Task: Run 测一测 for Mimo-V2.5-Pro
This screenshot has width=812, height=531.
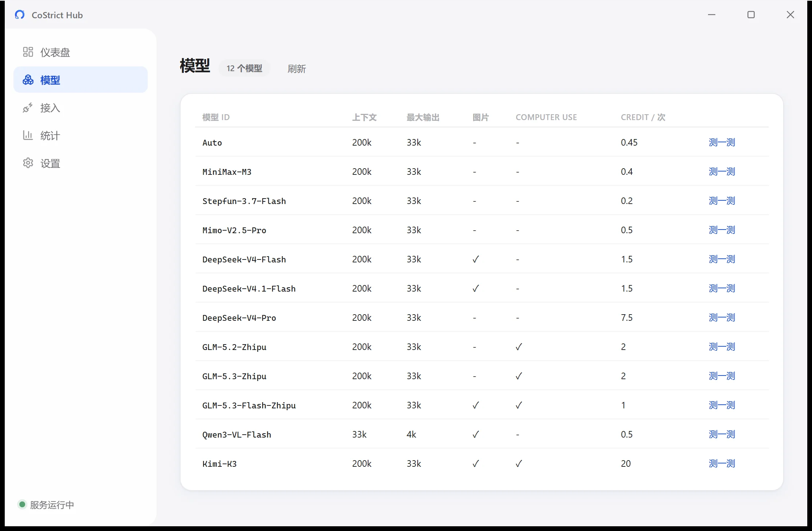Action: point(722,230)
